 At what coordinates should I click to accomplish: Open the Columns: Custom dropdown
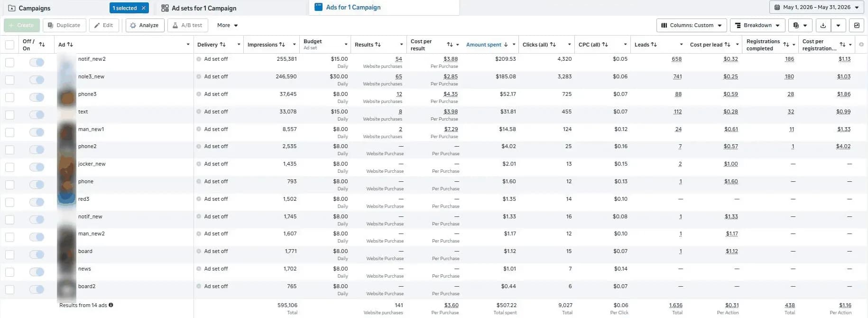click(x=691, y=25)
